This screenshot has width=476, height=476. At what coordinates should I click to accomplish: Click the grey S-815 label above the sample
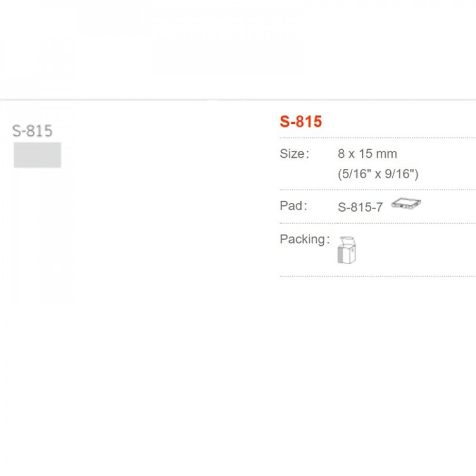(x=32, y=130)
